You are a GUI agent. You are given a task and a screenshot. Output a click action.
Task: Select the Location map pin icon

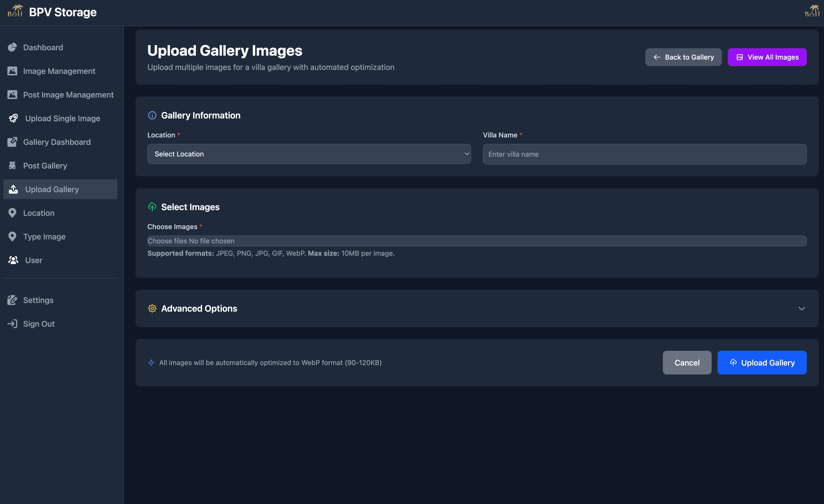pos(12,213)
